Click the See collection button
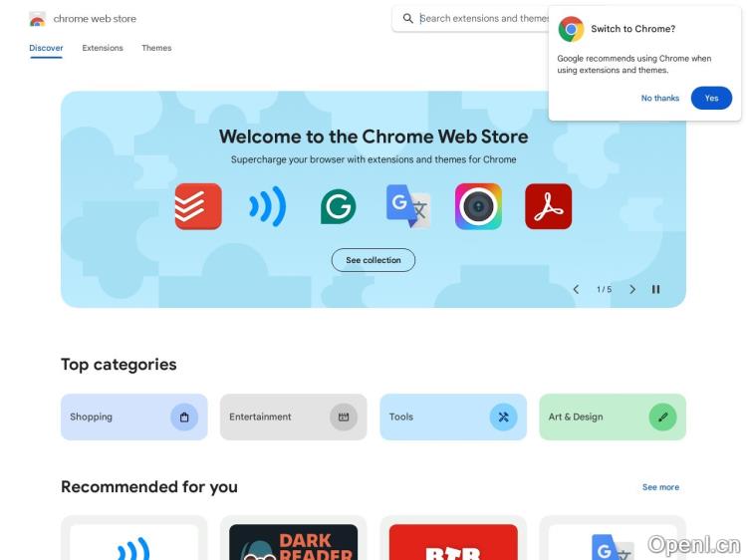747x560 pixels. pyautogui.click(x=373, y=260)
